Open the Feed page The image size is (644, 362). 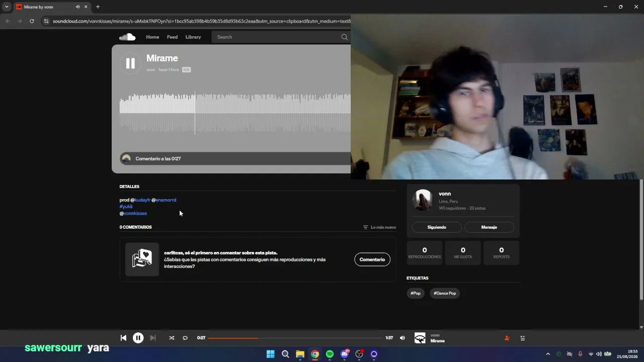(x=172, y=37)
